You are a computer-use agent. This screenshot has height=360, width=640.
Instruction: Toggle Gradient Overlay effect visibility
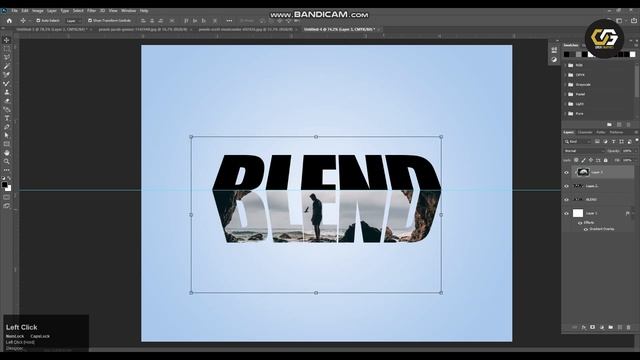pyautogui.click(x=586, y=229)
